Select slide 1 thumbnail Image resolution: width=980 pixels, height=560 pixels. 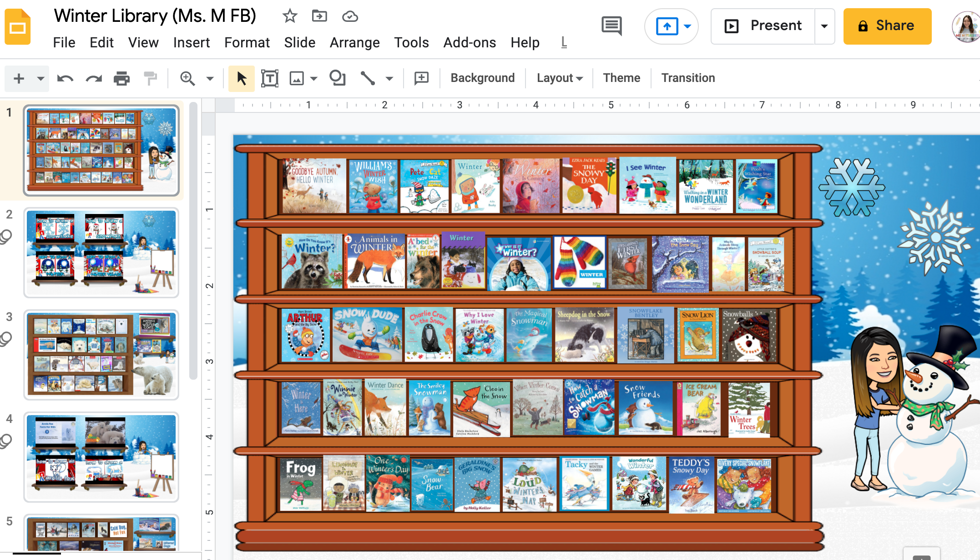pyautogui.click(x=101, y=151)
